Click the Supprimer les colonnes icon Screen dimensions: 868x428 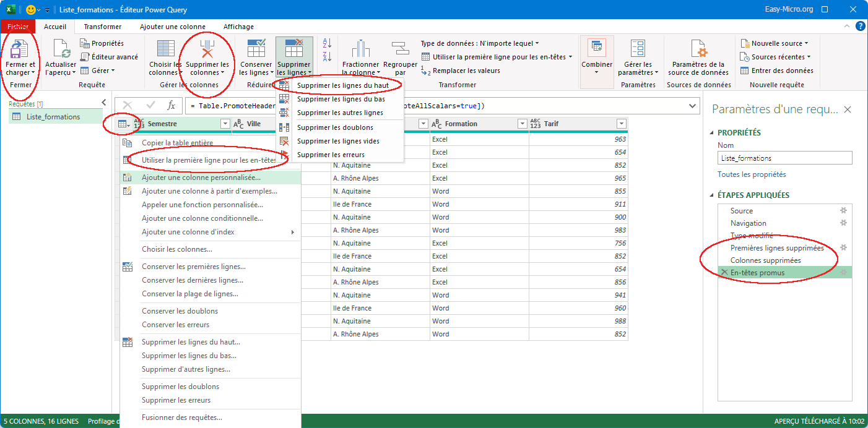pyautogui.click(x=207, y=49)
